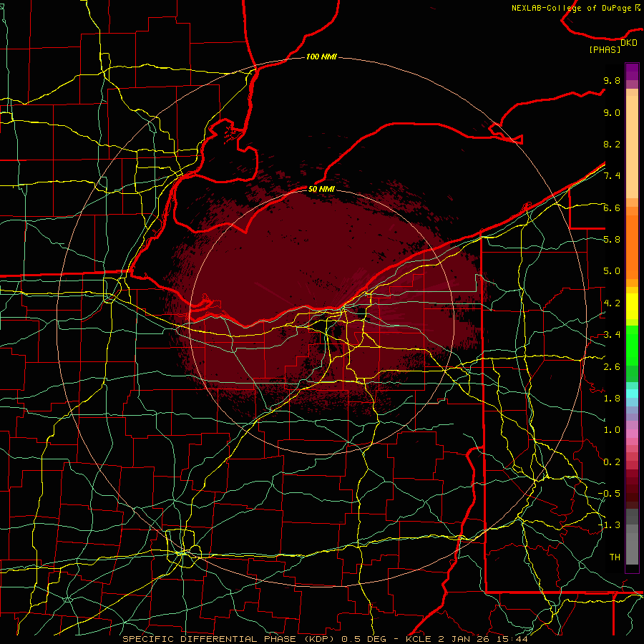Select the 8.2 scale value
Viewport: 644px width, 644px height.
tap(612, 144)
